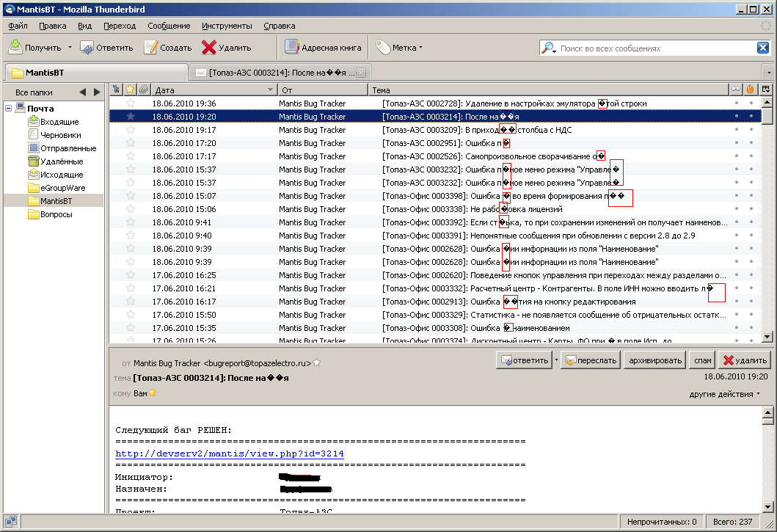This screenshot has height=532, width=777.
Task: Click the архивировать button
Action: (655, 360)
